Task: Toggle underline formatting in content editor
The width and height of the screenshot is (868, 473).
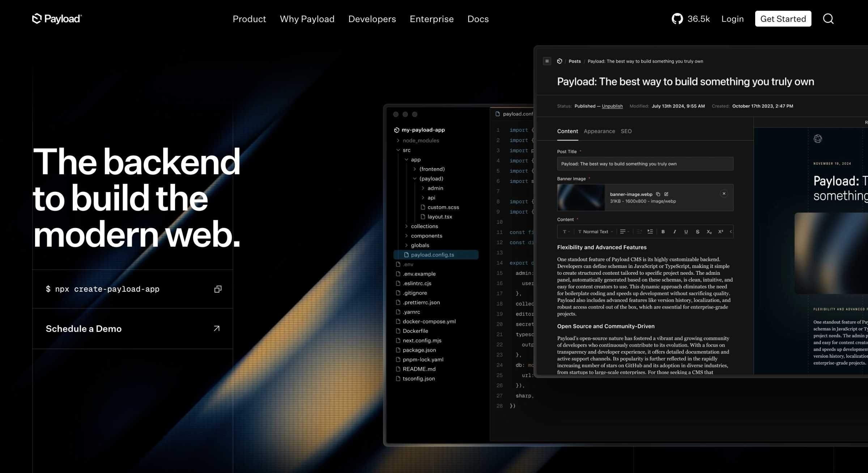Action: 686,232
